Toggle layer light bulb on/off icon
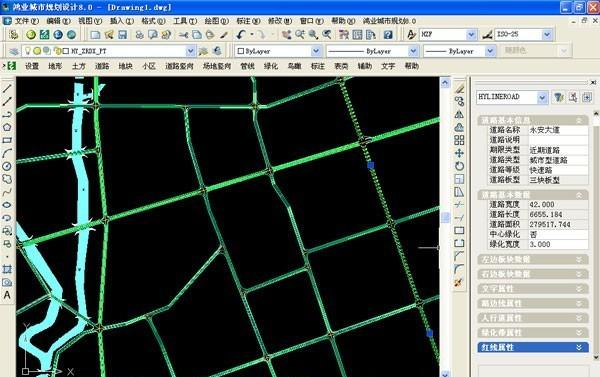The image size is (600, 377). pos(28,51)
